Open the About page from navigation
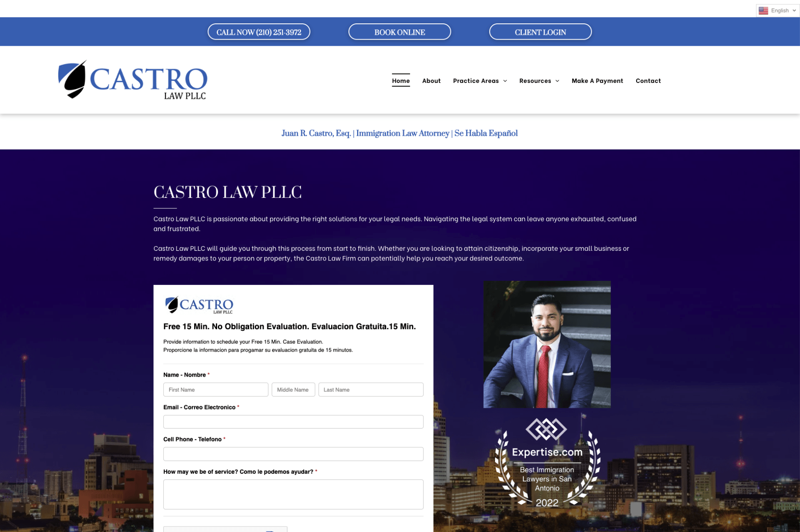Image resolution: width=800 pixels, height=532 pixels. [431, 80]
